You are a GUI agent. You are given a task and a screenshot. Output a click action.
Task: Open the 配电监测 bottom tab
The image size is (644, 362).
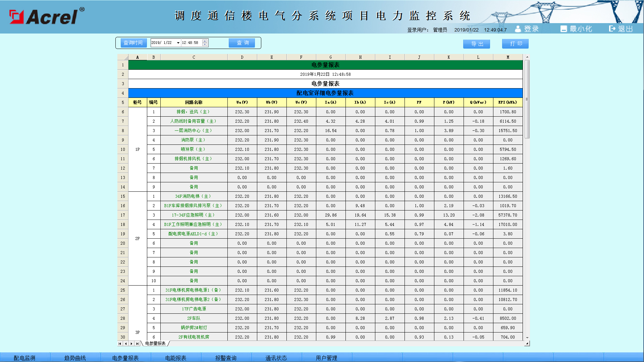pyautogui.click(x=25, y=358)
